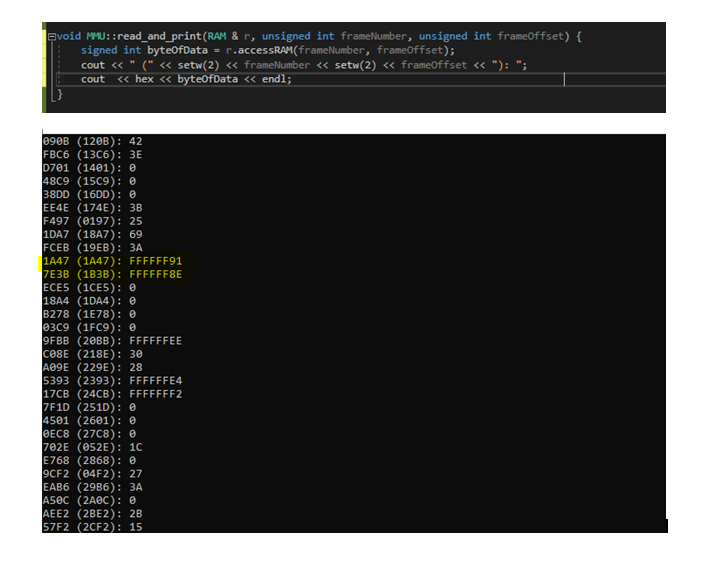Select console line 1DA7 (18A7): 69

(x=92, y=234)
